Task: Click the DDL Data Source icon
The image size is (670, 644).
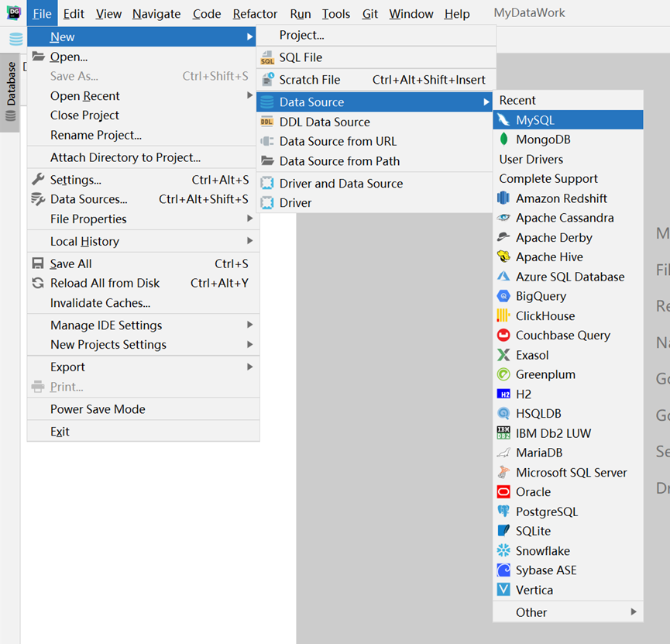Action: click(267, 122)
